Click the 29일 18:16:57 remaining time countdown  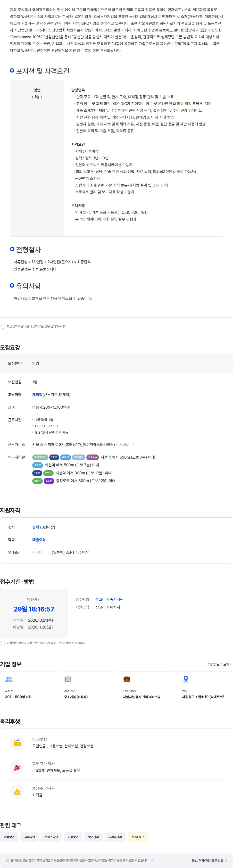34,609
